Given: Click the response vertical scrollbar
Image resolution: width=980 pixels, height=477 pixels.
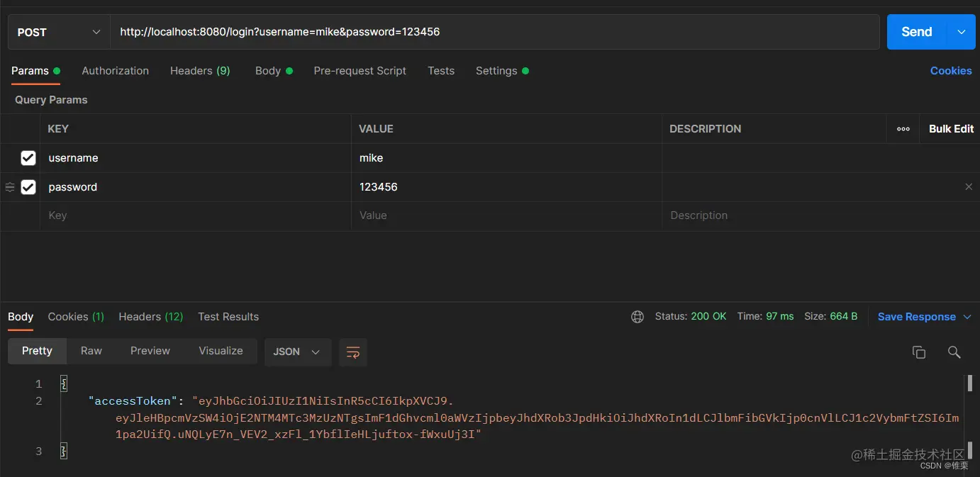Looking at the screenshot, I should click(x=969, y=417).
